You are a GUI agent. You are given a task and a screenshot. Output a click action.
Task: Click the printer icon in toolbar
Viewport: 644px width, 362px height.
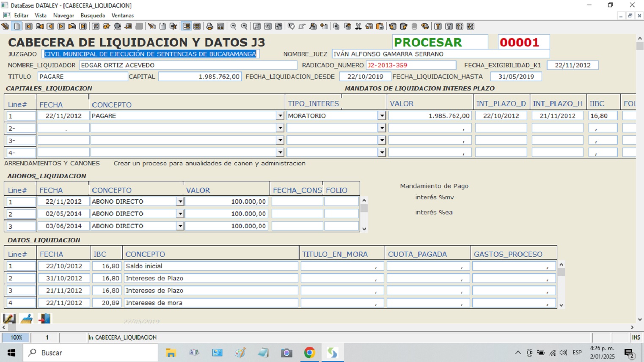209,26
